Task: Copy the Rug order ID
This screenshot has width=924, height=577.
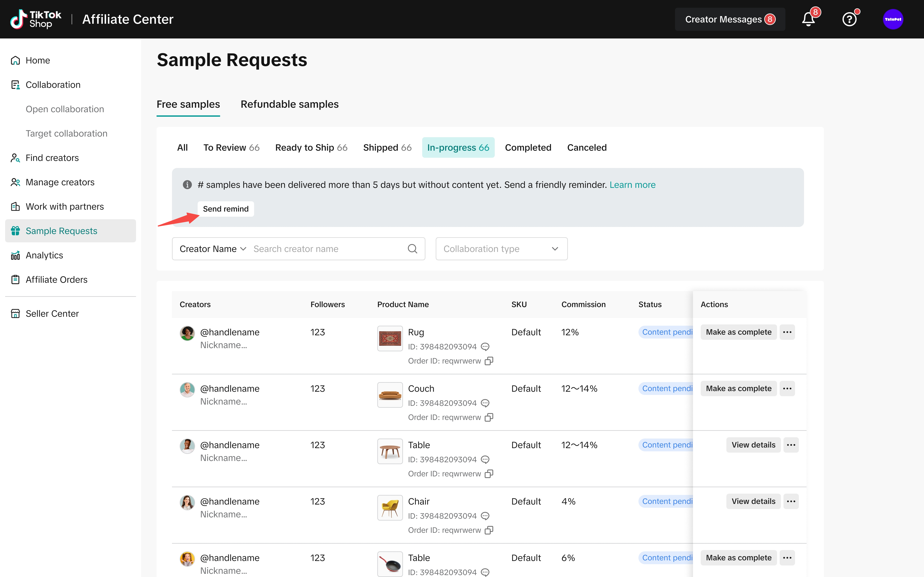Action: click(489, 361)
